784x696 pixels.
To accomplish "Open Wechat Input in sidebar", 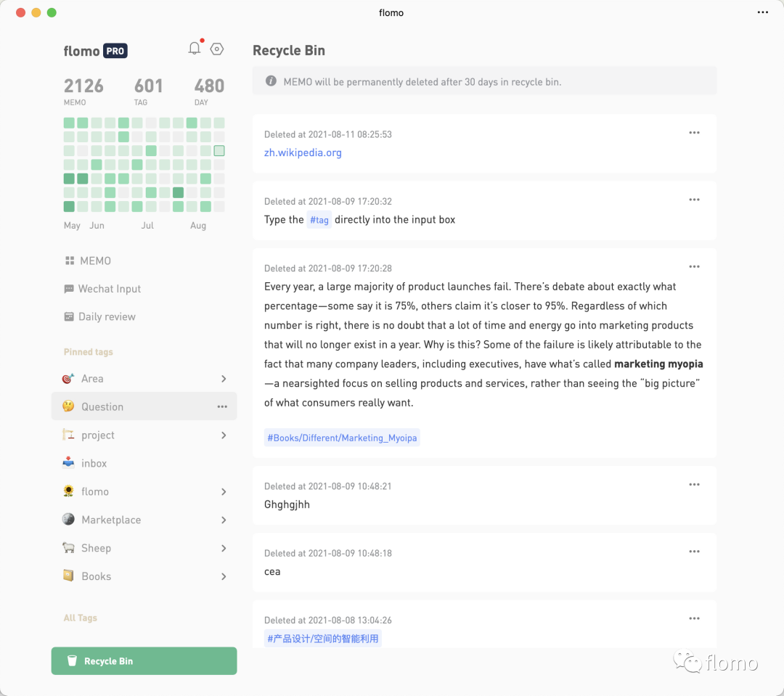I will click(102, 289).
